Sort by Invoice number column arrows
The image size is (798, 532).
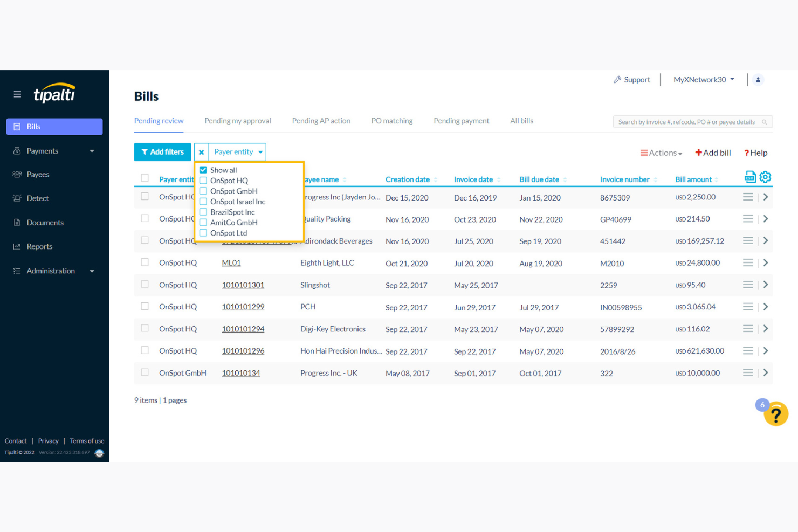coord(656,180)
